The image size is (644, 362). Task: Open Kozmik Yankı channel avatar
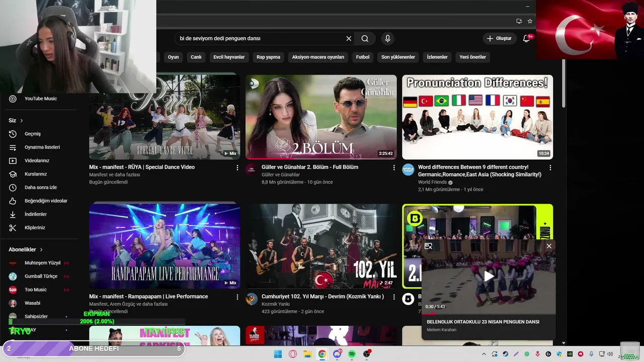(252, 299)
